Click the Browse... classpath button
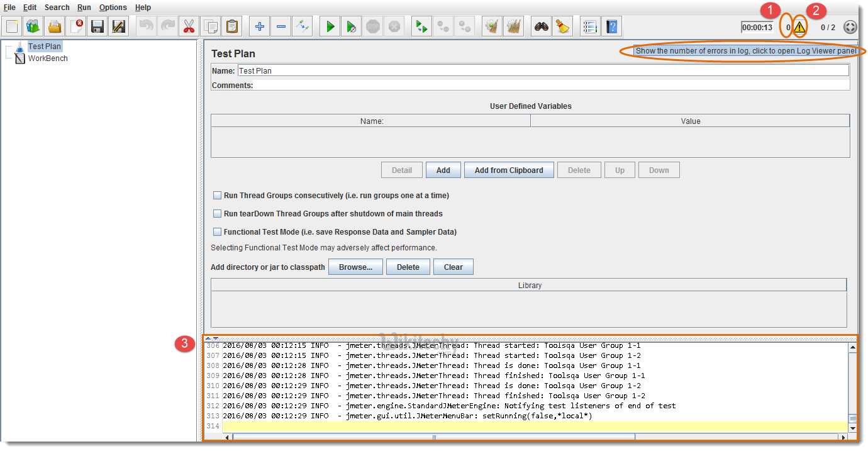The width and height of the screenshot is (868, 451). [355, 267]
